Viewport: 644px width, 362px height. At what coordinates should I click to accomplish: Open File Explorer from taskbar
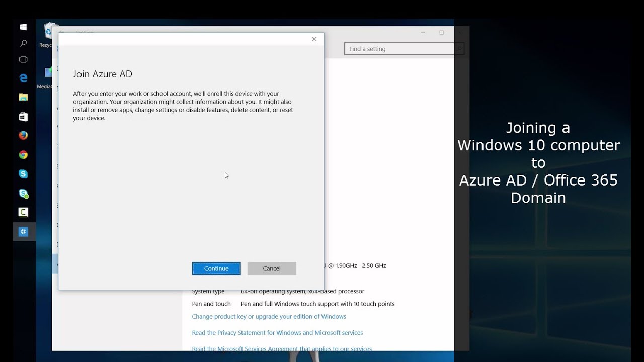23,97
